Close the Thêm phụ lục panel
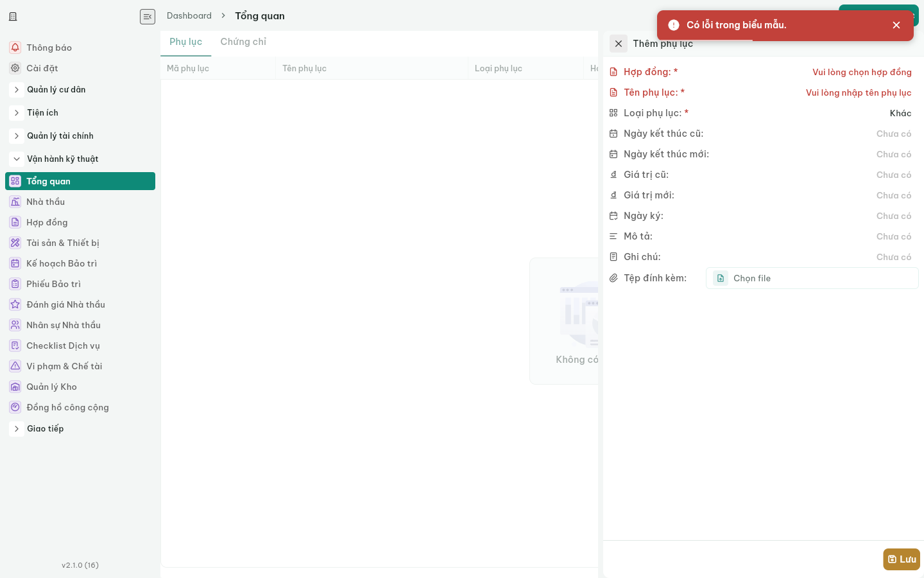The image size is (924, 578). [619, 44]
